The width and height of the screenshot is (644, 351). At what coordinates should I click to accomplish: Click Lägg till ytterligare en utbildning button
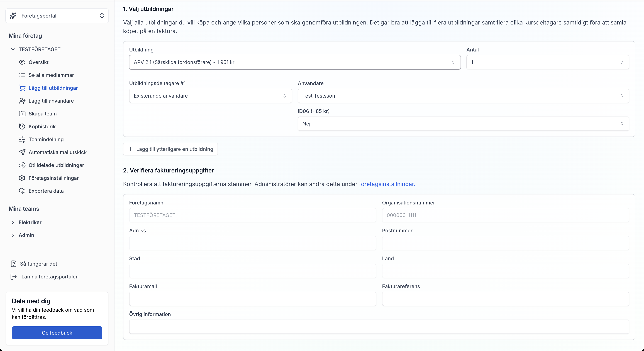point(170,149)
